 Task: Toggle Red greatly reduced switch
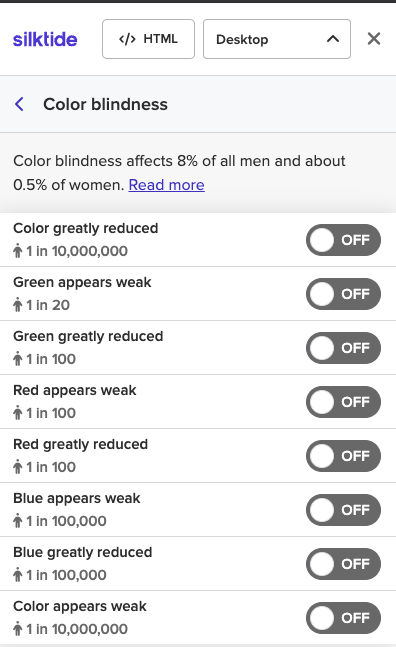pyautogui.click(x=343, y=456)
